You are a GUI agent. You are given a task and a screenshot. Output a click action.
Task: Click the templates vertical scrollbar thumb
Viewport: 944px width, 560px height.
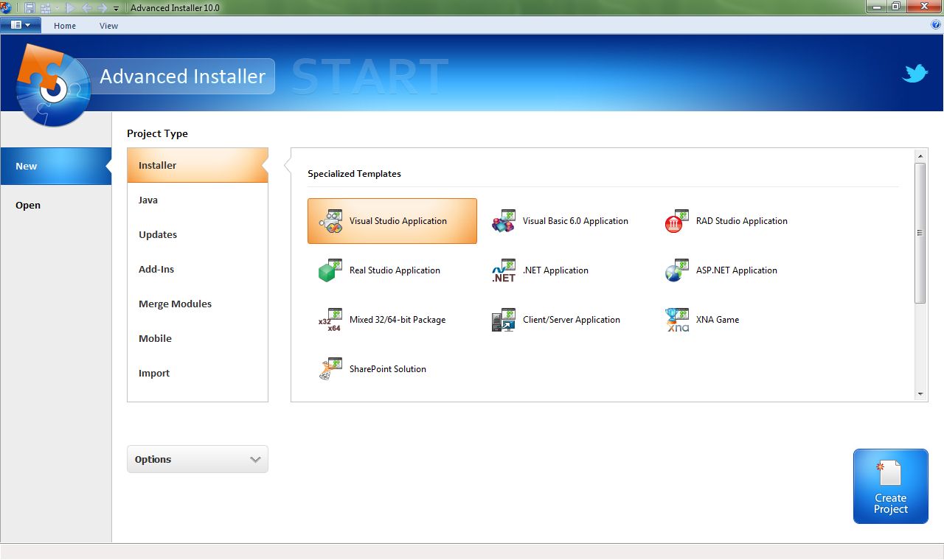tap(920, 233)
